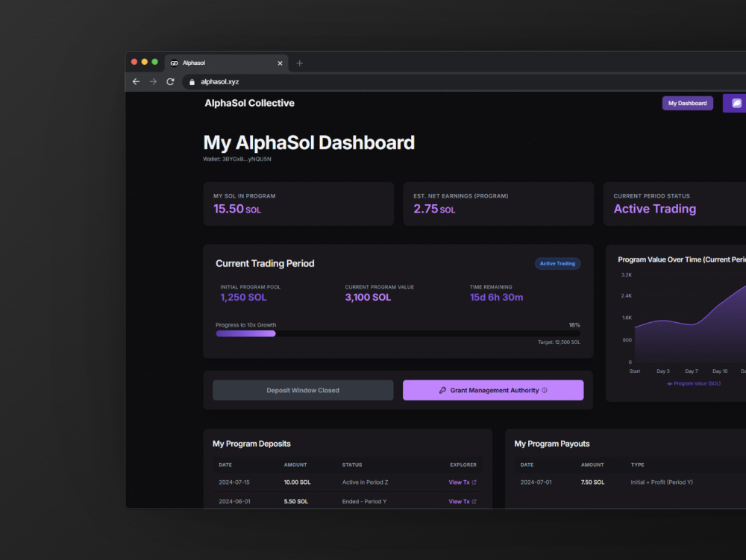746x560 pixels.
Task: Select the Alphasol browser tab
Action: 227,63
